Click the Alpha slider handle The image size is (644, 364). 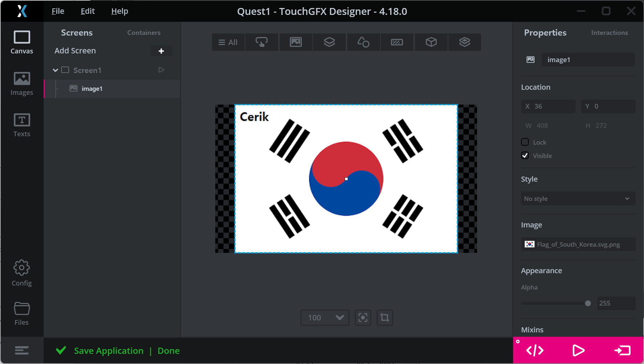tap(588, 303)
